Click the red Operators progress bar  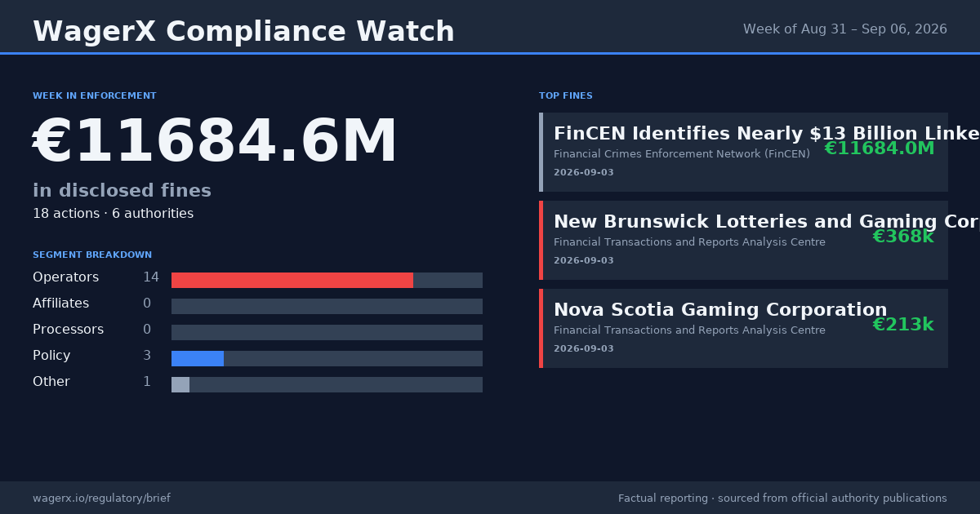click(x=292, y=280)
